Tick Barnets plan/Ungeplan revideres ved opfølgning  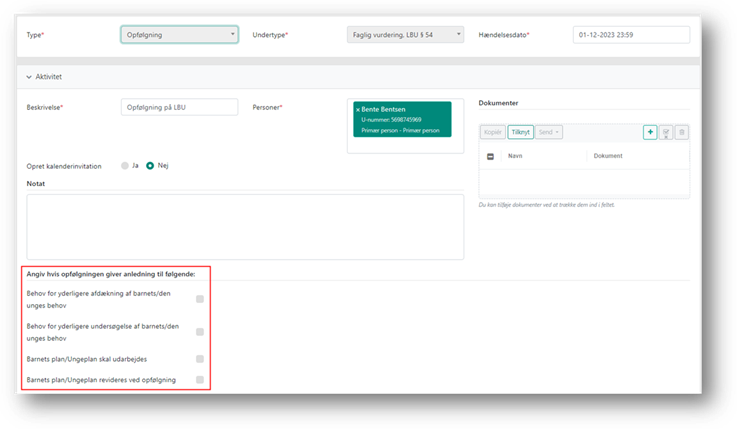coord(200,380)
